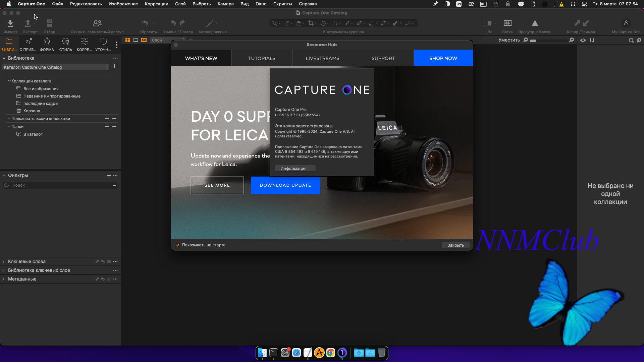Expand the Keywords (Ключевые слова) panel

[x=4, y=261]
